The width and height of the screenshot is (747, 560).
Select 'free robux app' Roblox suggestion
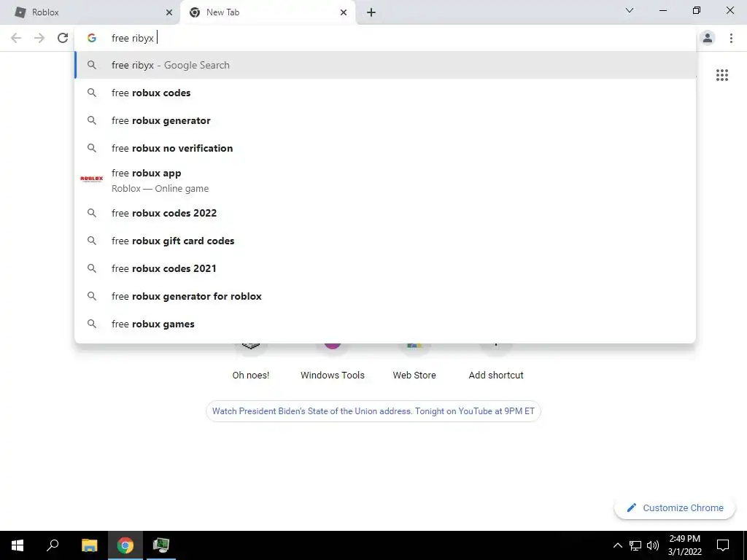click(385, 181)
